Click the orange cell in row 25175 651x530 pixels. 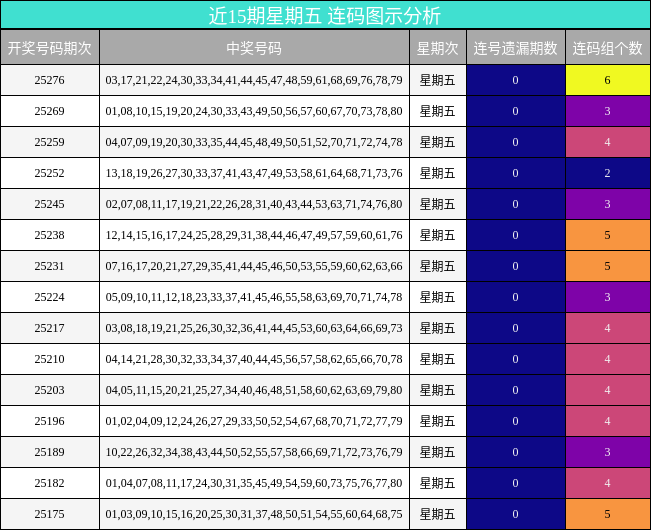[x=607, y=514]
